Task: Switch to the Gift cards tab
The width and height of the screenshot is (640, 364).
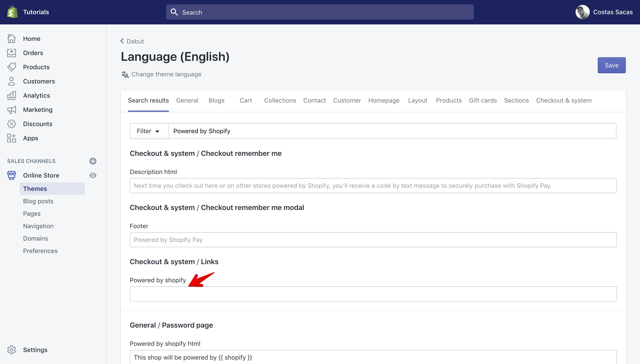Action: click(x=483, y=101)
